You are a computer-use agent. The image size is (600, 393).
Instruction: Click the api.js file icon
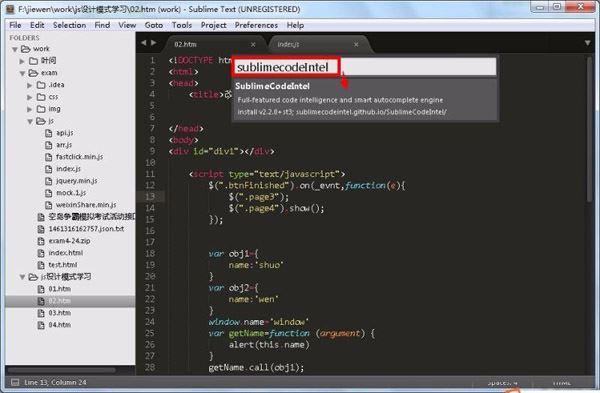point(49,133)
